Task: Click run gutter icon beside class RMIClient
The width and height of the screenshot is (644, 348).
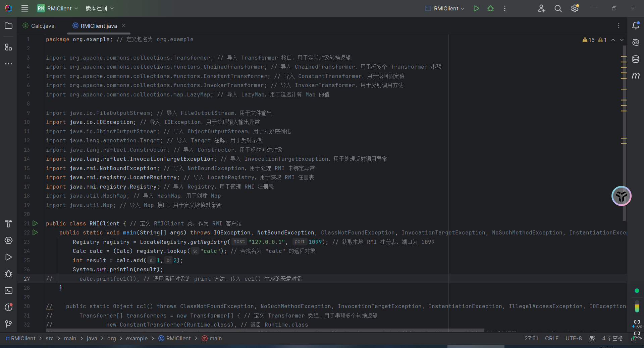Action: pyautogui.click(x=35, y=223)
